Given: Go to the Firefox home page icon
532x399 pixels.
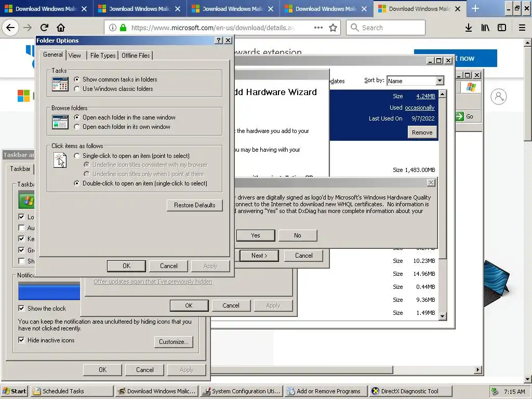Looking at the screenshot, I should [61, 28].
